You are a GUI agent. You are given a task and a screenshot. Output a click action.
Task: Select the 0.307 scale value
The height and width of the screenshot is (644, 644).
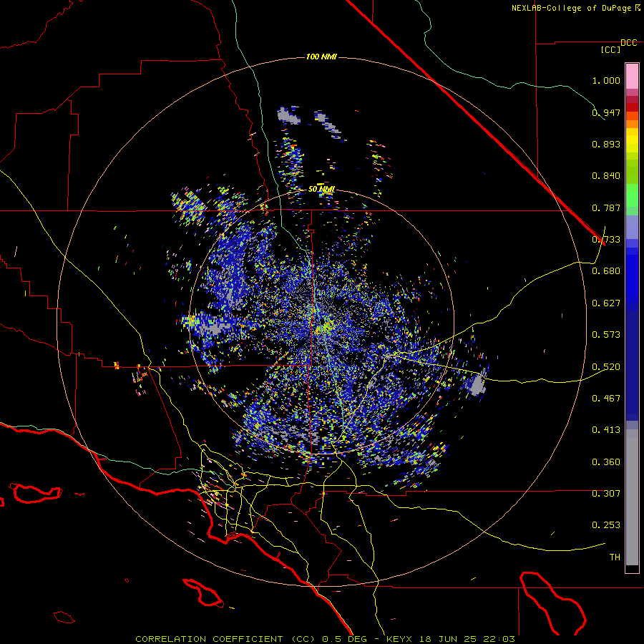pyautogui.click(x=606, y=494)
